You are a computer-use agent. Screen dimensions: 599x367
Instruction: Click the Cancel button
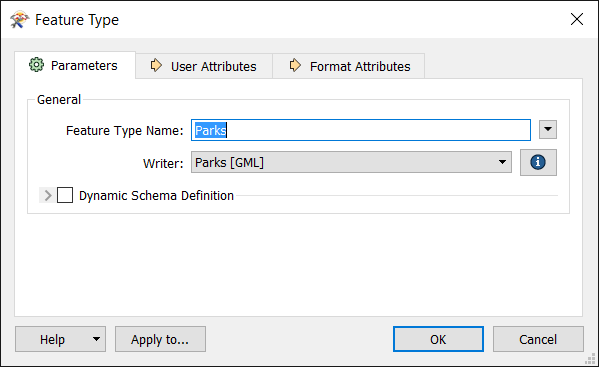click(x=538, y=339)
